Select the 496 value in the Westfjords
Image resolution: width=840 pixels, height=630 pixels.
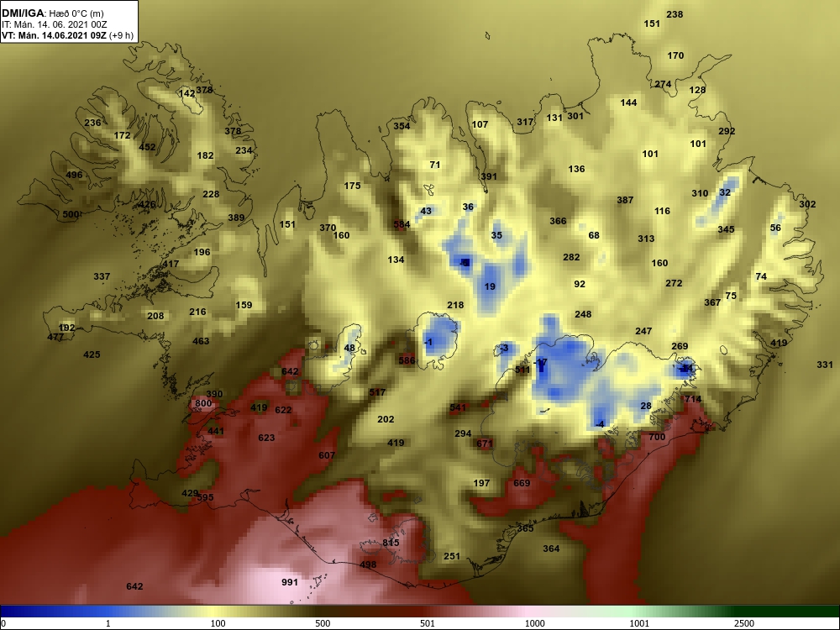point(74,175)
